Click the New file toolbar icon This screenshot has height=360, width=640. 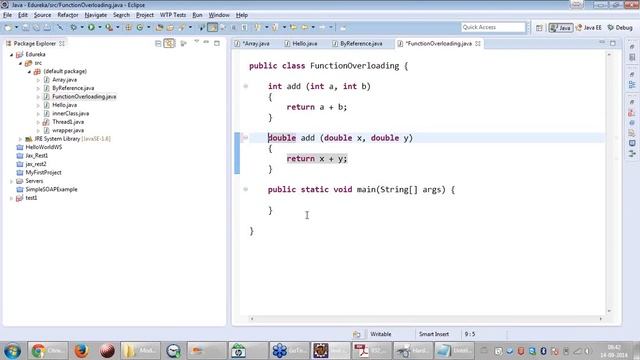(8, 27)
